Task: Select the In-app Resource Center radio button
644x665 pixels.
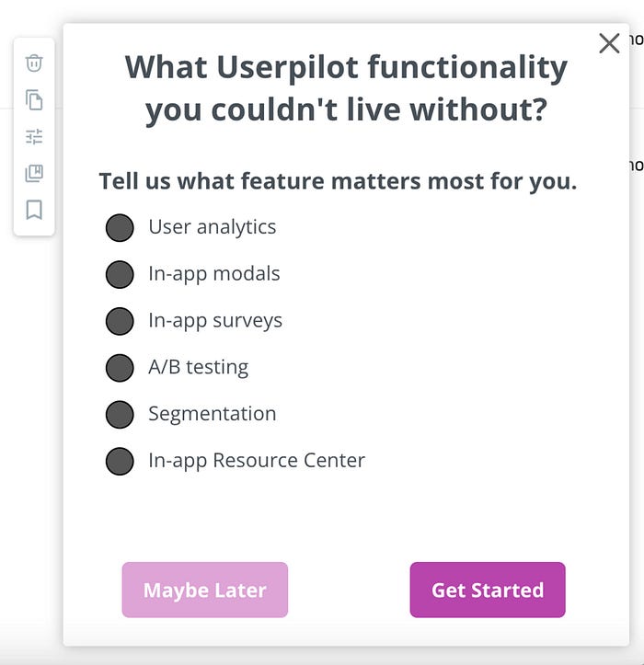Action: 120,461
